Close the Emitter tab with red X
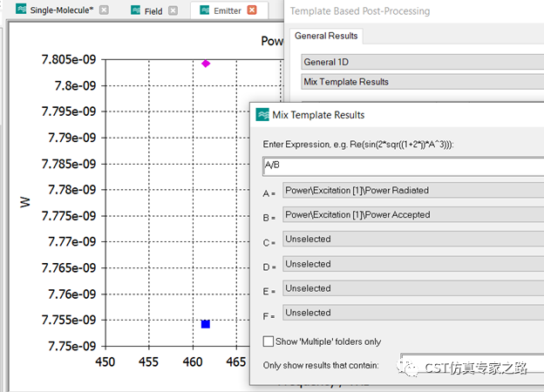Screen dimensions: 544x392 252,10
